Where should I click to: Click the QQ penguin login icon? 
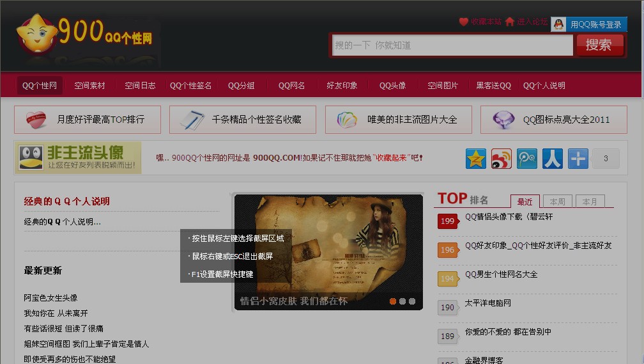pyautogui.click(x=558, y=24)
